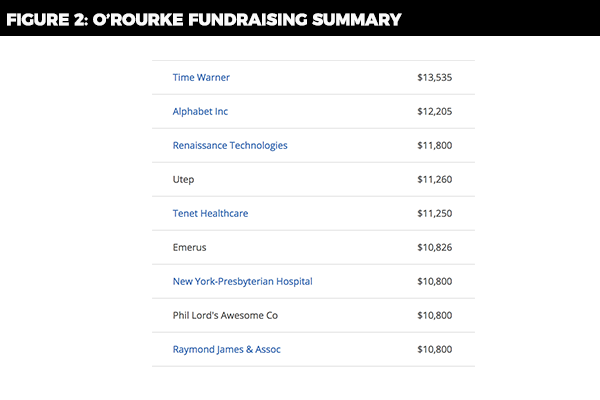Click the $13,535 Time Warner amount
600x400 pixels.
(x=435, y=77)
